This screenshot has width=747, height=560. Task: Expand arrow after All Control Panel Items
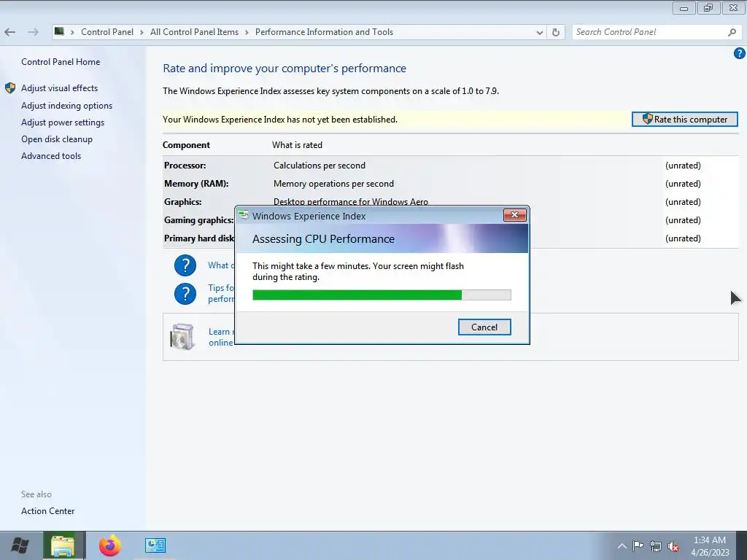click(247, 32)
